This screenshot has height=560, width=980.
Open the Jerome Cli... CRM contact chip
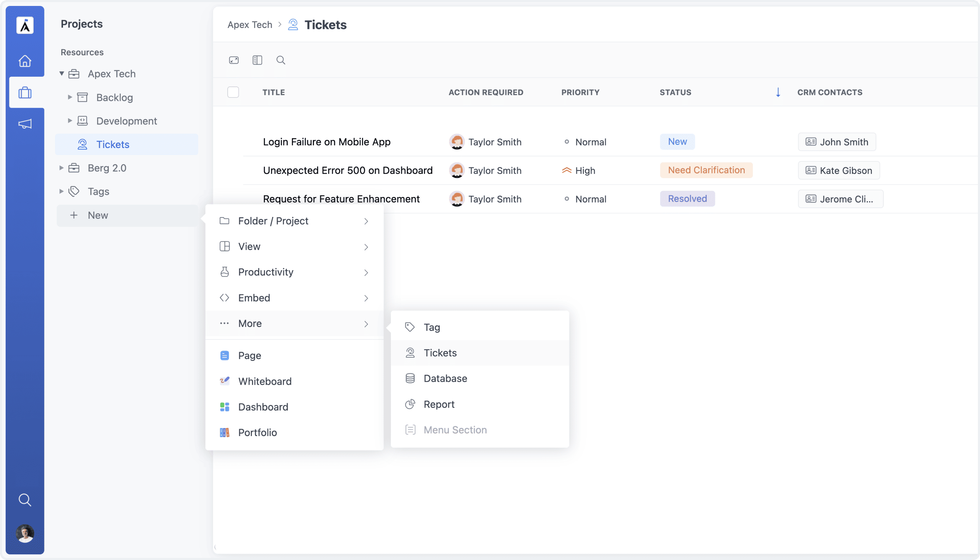point(840,199)
